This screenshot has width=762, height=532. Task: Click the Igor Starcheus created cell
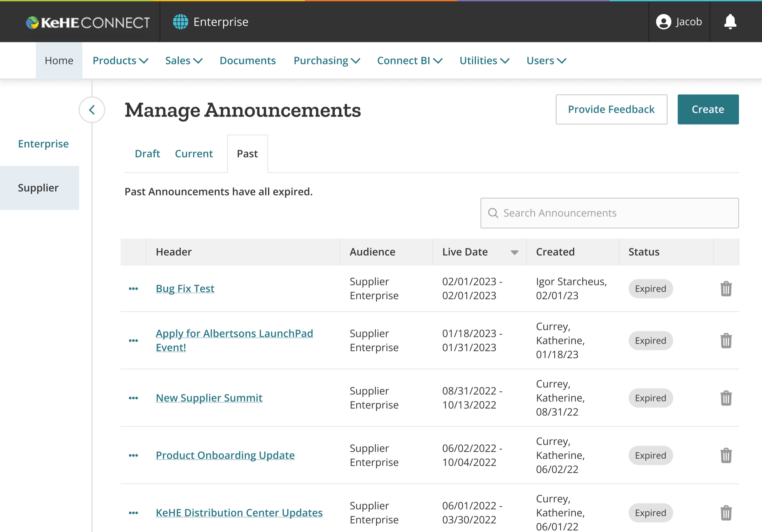pos(571,289)
